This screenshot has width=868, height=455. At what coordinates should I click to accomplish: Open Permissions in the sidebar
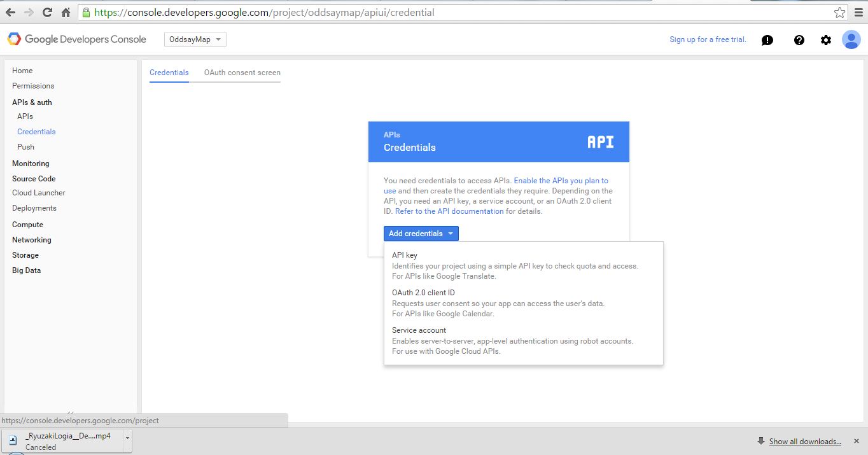pyautogui.click(x=33, y=86)
